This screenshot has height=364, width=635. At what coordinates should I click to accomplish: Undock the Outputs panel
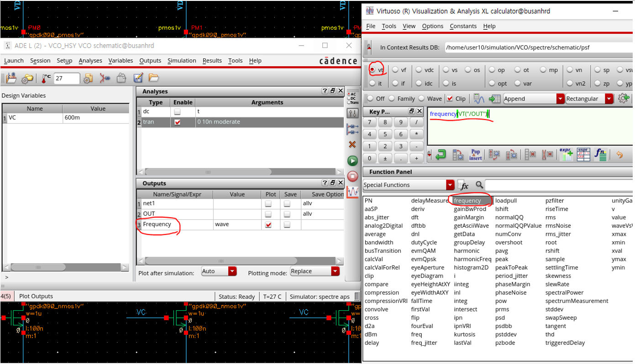[333, 183]
